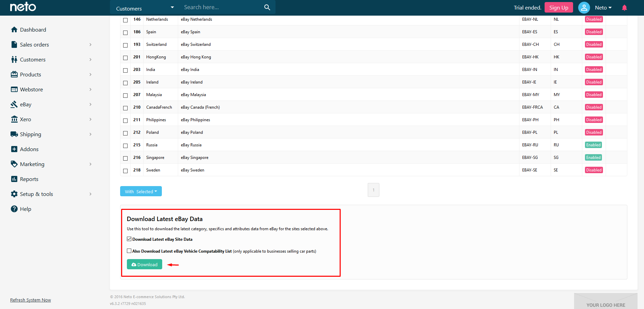Click ID 207 in Malaysia row

[x=137, y=95]
